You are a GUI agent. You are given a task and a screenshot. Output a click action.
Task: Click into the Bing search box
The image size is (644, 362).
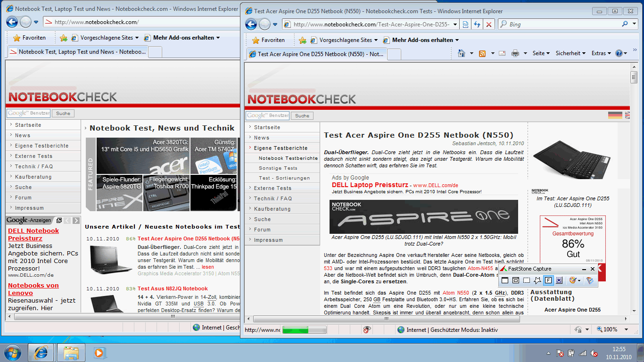click(563, 24)
